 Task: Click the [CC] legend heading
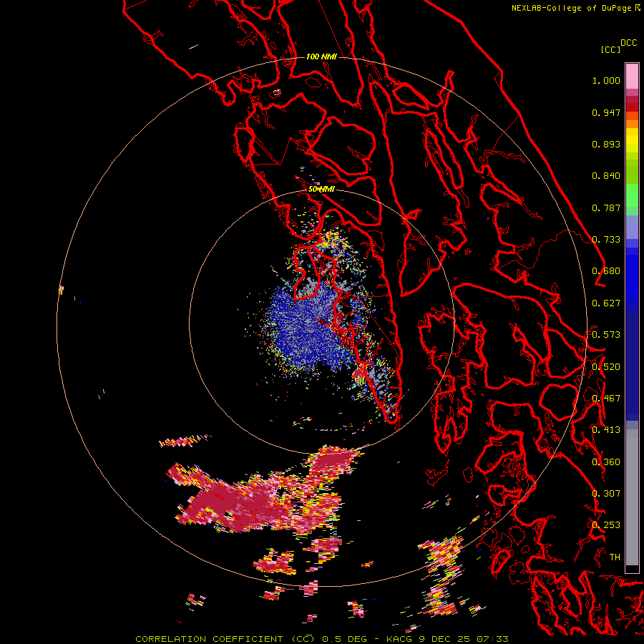point(610,49)
